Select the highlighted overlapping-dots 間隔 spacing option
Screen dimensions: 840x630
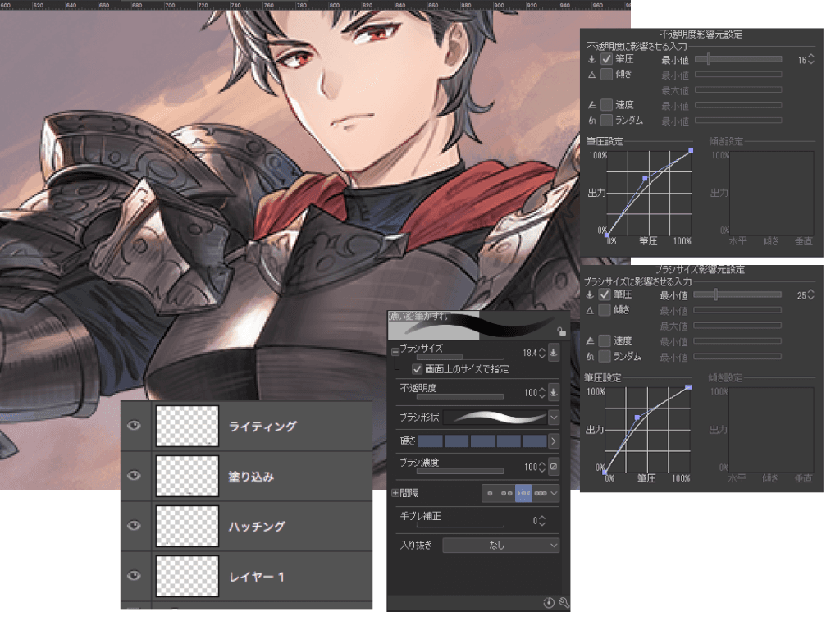click(524, 493)
